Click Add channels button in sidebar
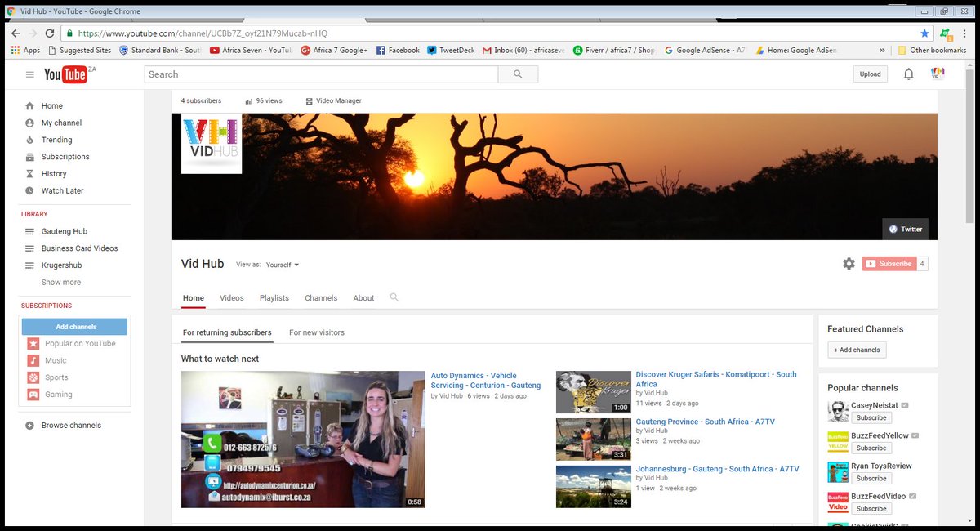The height and width of the screenshot is (531, 980). pyautogui.click(x=74, y=327)
